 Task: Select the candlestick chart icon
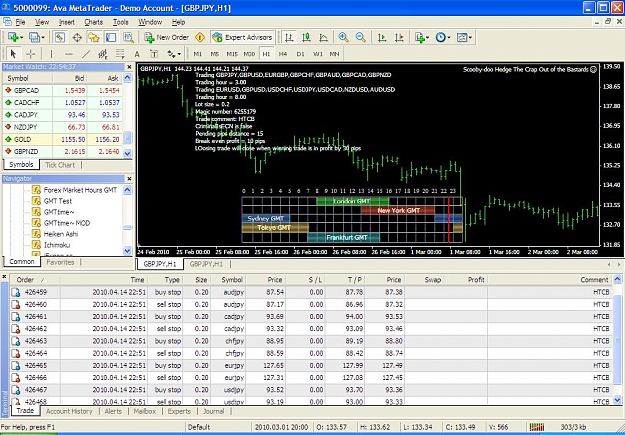click(306, 37)
